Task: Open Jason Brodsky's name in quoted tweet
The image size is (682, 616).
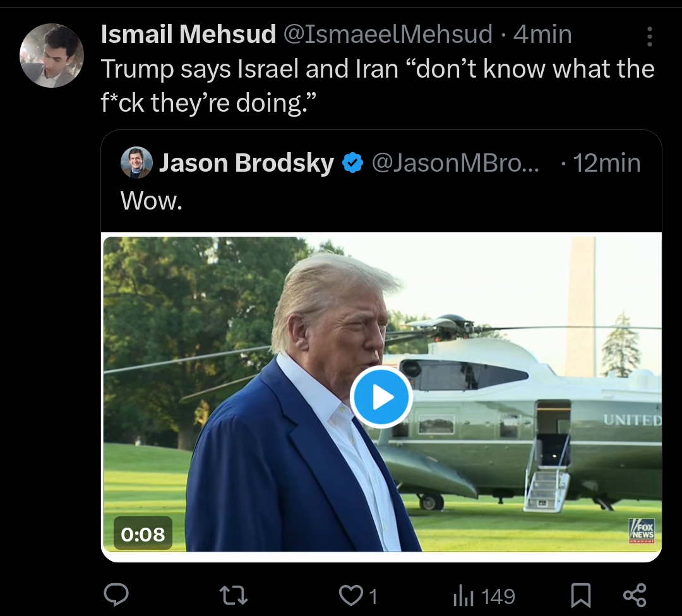Action: coord(246,163)
